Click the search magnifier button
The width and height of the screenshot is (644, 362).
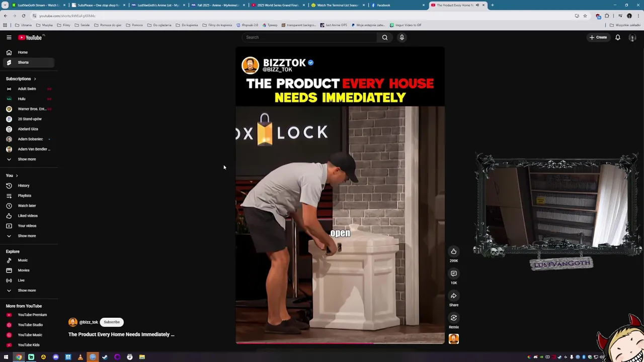[x=385, y=37]
